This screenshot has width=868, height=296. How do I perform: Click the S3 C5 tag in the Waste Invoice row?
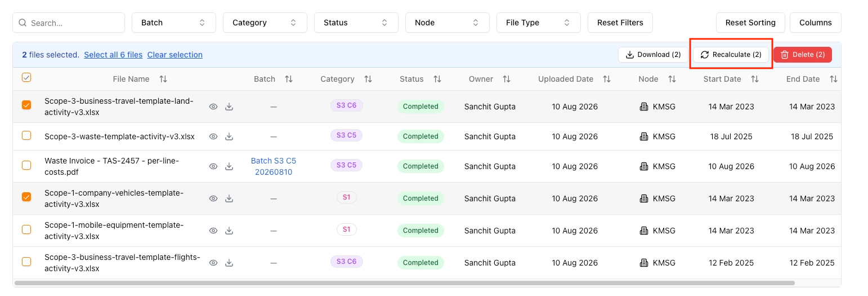coord(347,165)
